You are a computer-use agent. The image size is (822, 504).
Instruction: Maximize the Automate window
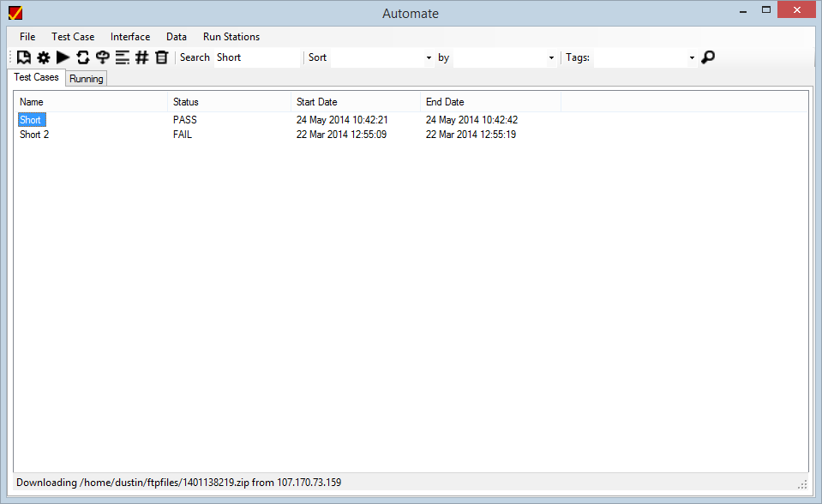coord(766,10)
